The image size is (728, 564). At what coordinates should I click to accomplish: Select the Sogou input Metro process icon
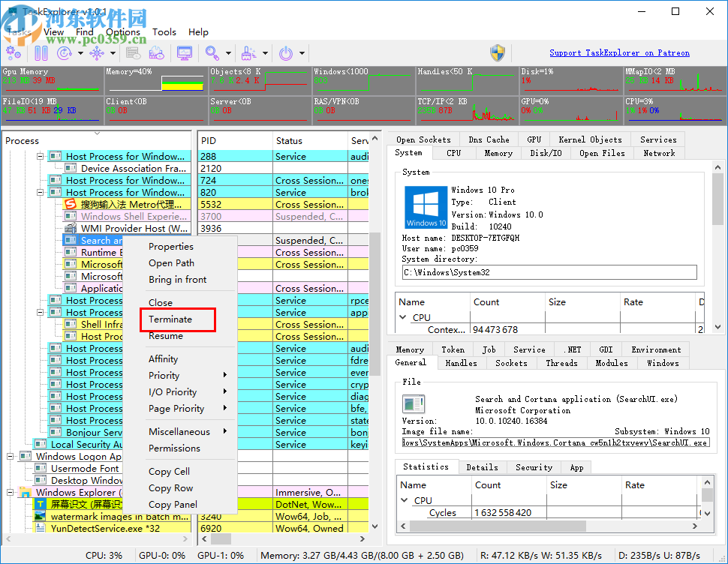[71, 205]
